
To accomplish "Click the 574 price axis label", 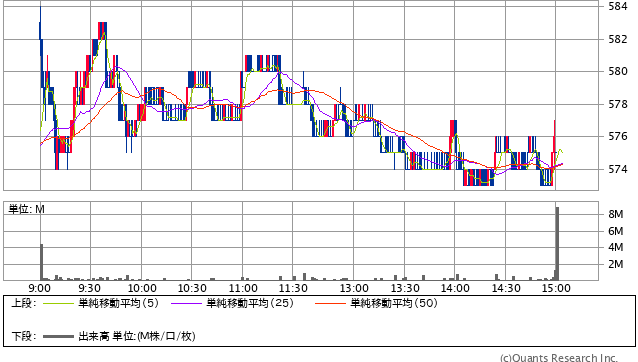I will click(x=618, y=169).
